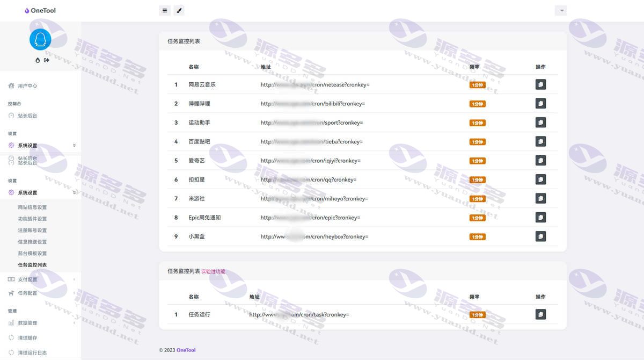Click the 1分钟 badge in 网易云音乐 row
Screen dimensions: 644x360
[477, 85]
